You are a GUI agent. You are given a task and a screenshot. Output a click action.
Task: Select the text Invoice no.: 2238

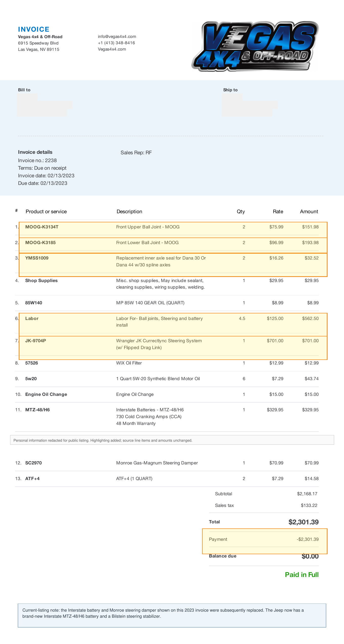[x=37, y=160]
